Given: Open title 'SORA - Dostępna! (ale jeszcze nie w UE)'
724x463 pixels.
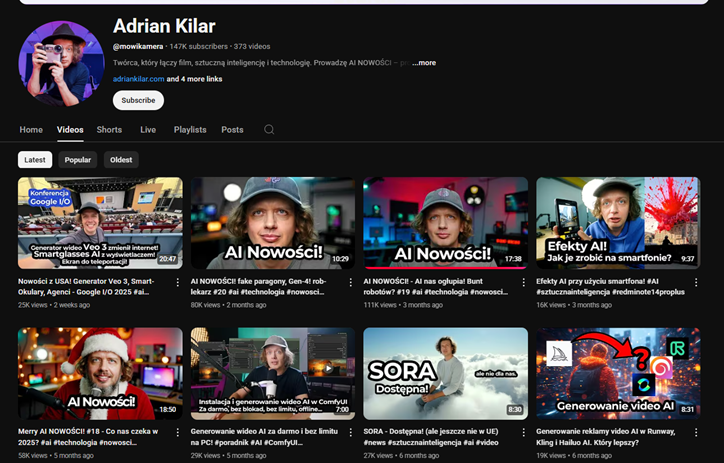Looking at the screenshot, I should pos(431,437).
